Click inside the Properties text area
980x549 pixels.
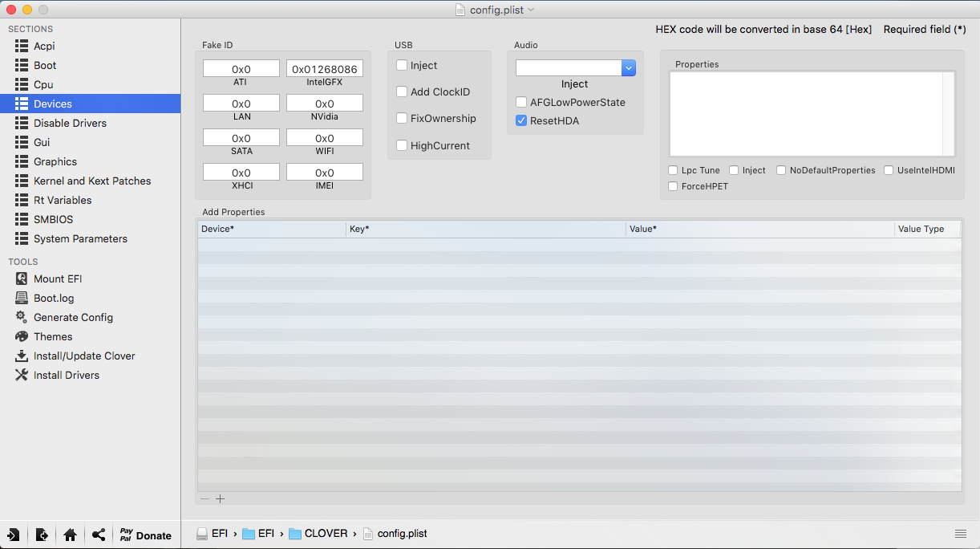tap(806, 113)
